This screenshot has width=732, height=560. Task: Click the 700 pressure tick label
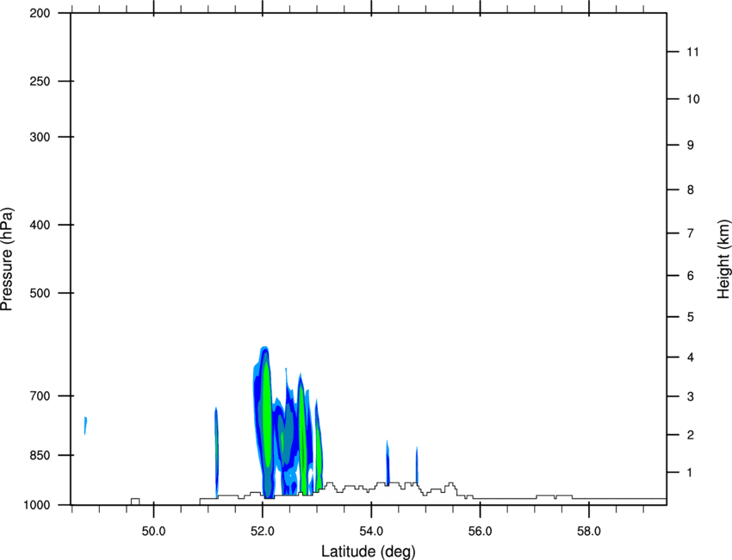coord(40,395)
